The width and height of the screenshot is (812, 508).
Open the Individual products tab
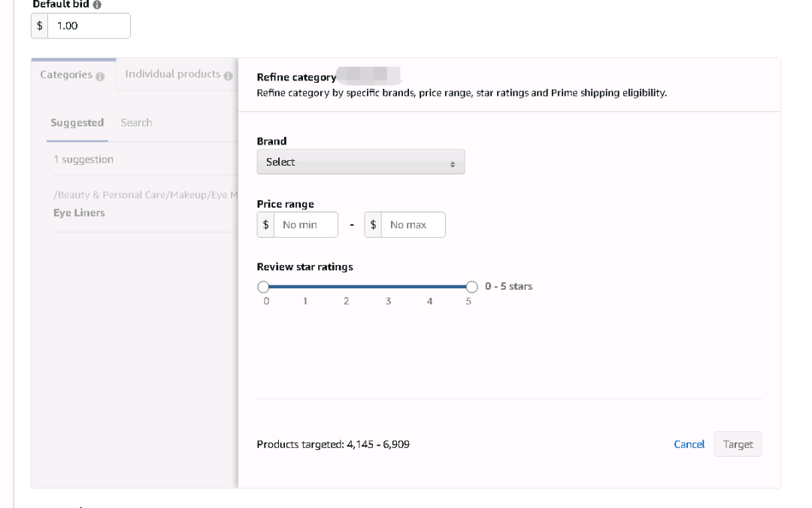click(x=172, y=74)
